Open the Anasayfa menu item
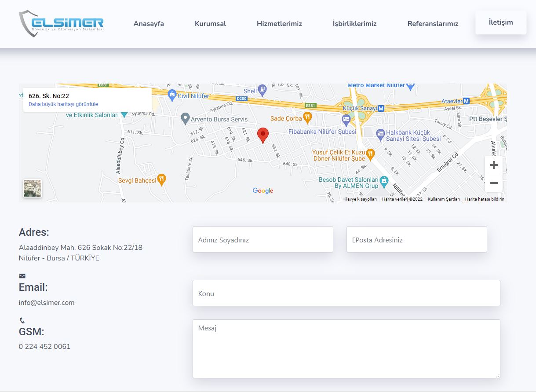 149,24
